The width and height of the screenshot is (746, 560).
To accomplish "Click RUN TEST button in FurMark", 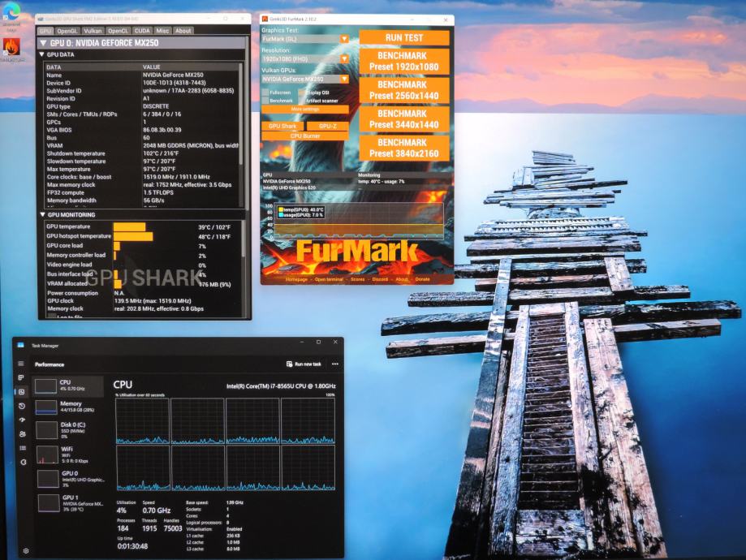I will pos(404,37).
